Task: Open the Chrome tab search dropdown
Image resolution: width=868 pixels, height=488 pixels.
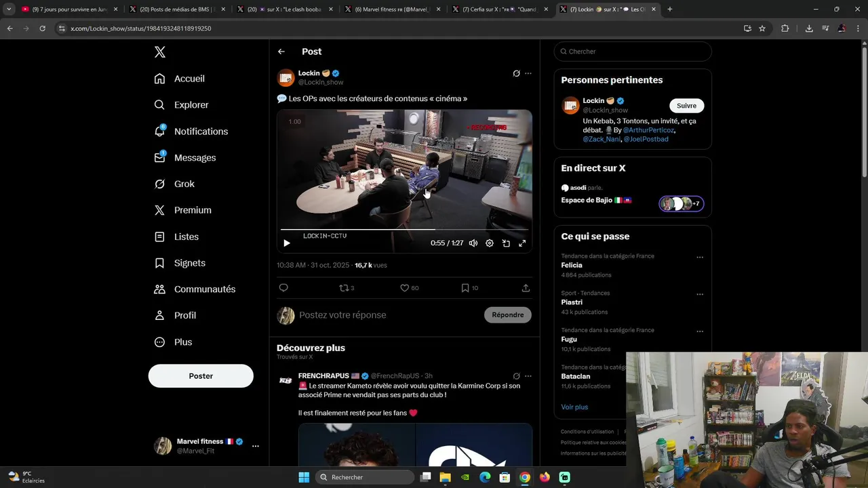Action: [9, 9]
